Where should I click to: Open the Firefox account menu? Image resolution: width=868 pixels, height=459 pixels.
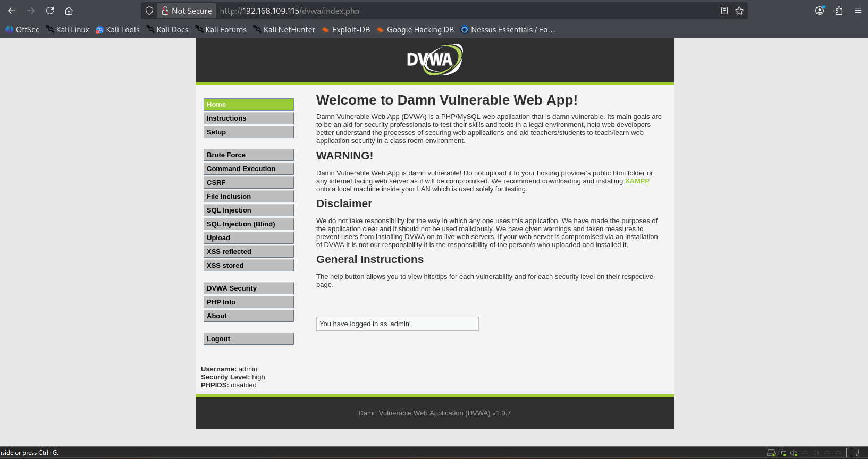click(820, 11)
